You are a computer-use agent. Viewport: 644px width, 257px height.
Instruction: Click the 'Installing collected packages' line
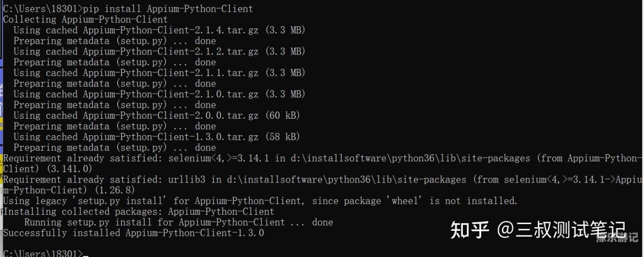pyautogui.click(x=139, y=212)
